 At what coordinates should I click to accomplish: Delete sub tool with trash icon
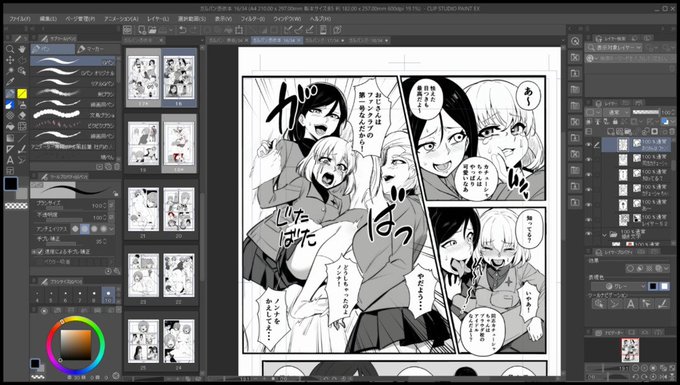[117, 166]
